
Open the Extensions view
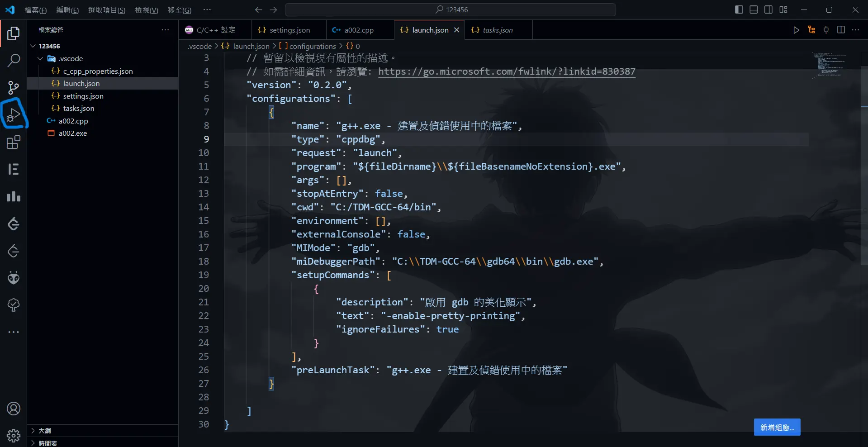14,143
